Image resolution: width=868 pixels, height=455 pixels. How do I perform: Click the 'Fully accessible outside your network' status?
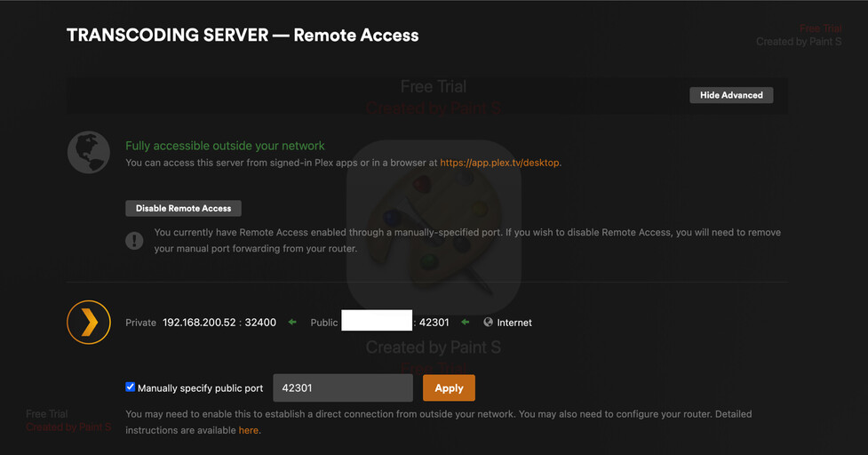click(225, 146)
